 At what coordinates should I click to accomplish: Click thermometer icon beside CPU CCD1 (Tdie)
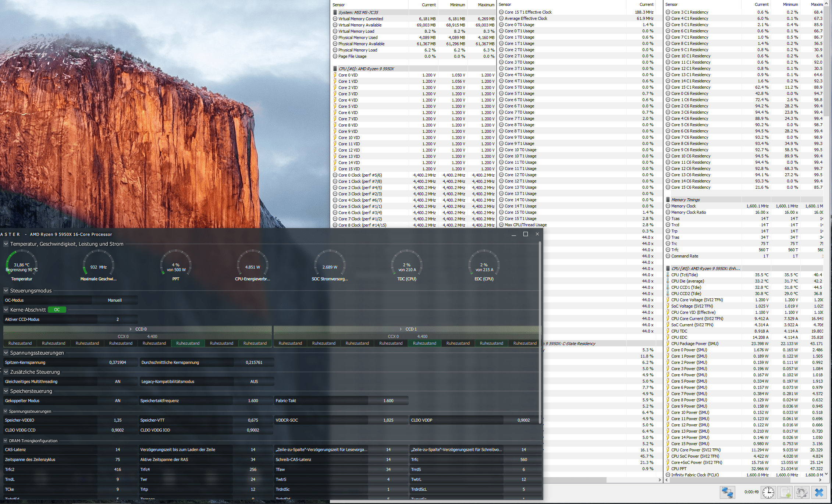pos(668,287)
